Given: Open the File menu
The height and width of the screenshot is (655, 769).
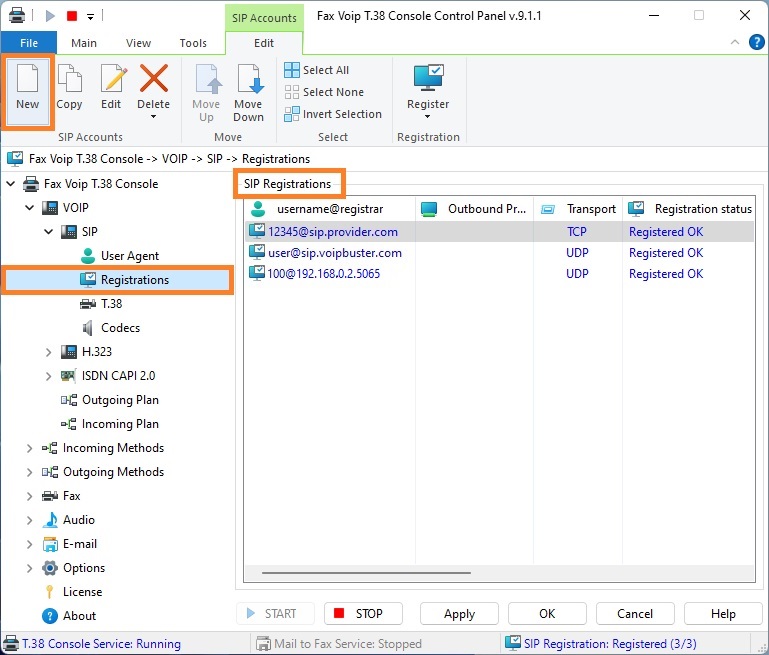Looking at the screenshot, I should (29, 43).
